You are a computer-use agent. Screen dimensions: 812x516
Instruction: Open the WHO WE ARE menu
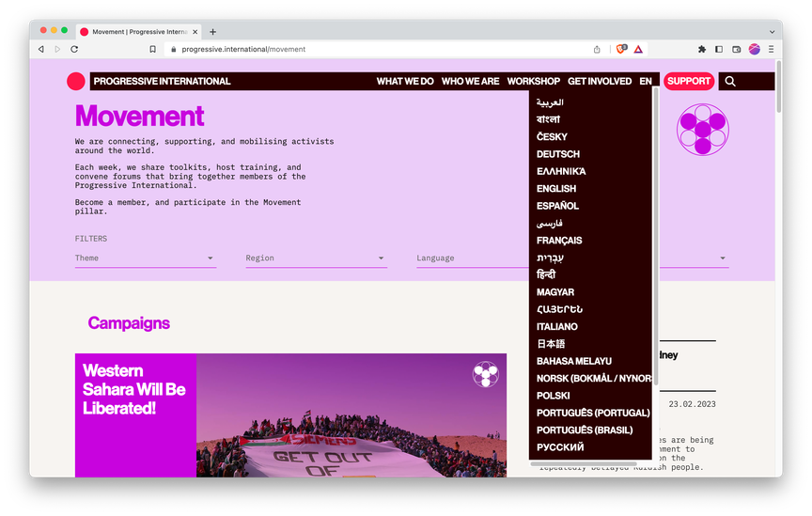pos(470,82)
